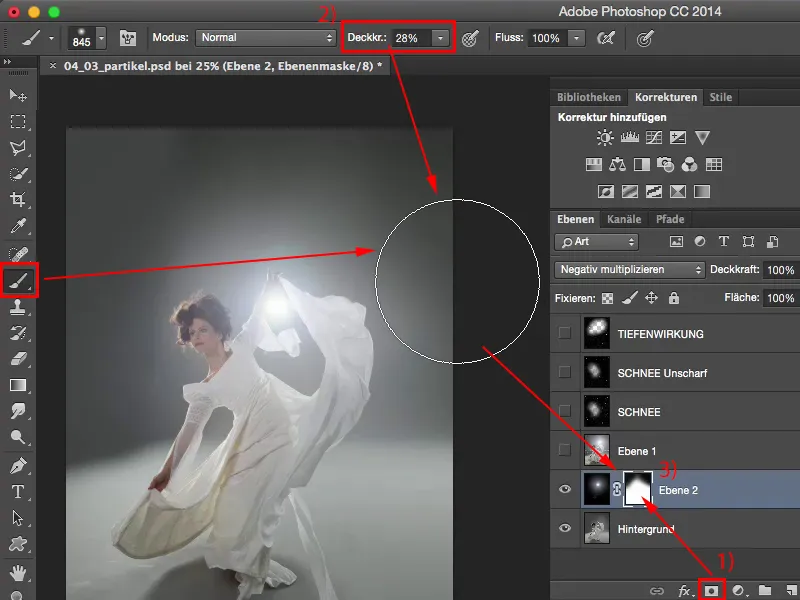Select the Healing Brush tool

tap(18, 254)
